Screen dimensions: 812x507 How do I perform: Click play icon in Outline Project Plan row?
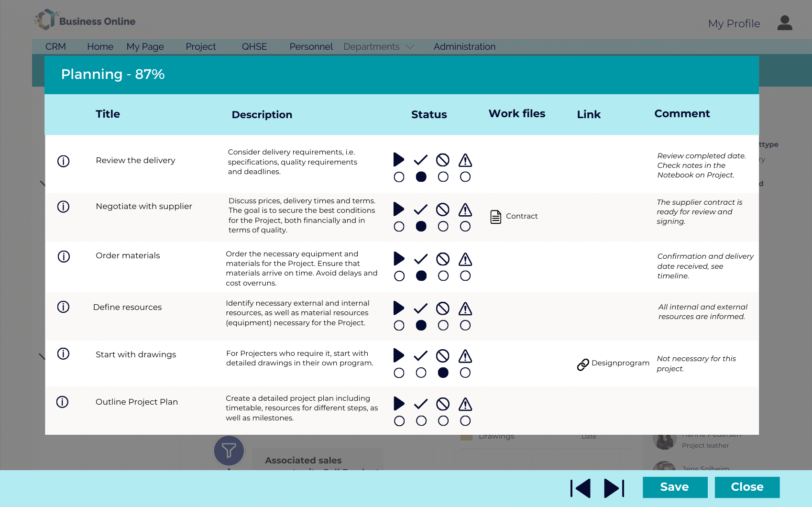click(399, 404)
